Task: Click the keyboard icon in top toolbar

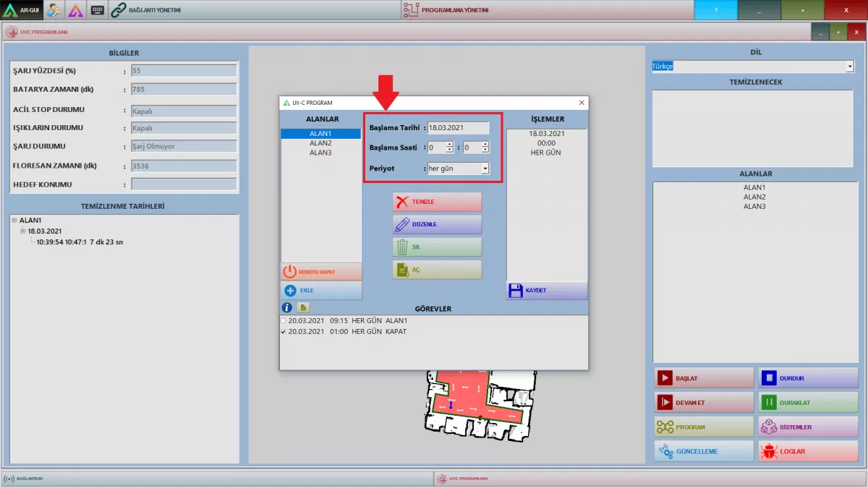Action: (98, 10)
